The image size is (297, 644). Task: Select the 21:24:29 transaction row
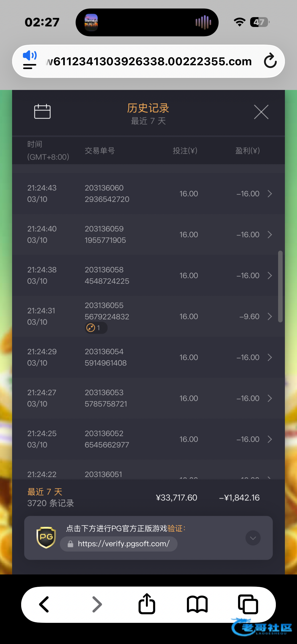149,357
